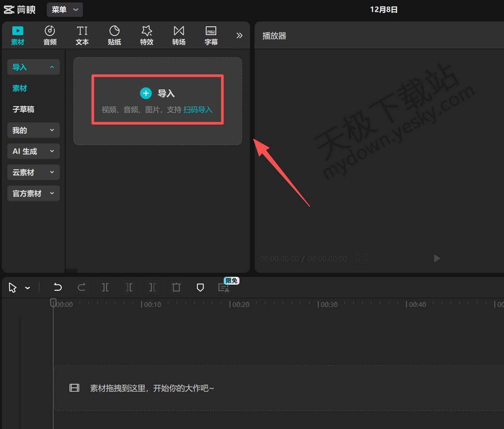The width and height of the screenshot is (504, 429).
Task: Click the delete trash icon
Action: pyautogui.click(x=176, y=287)
